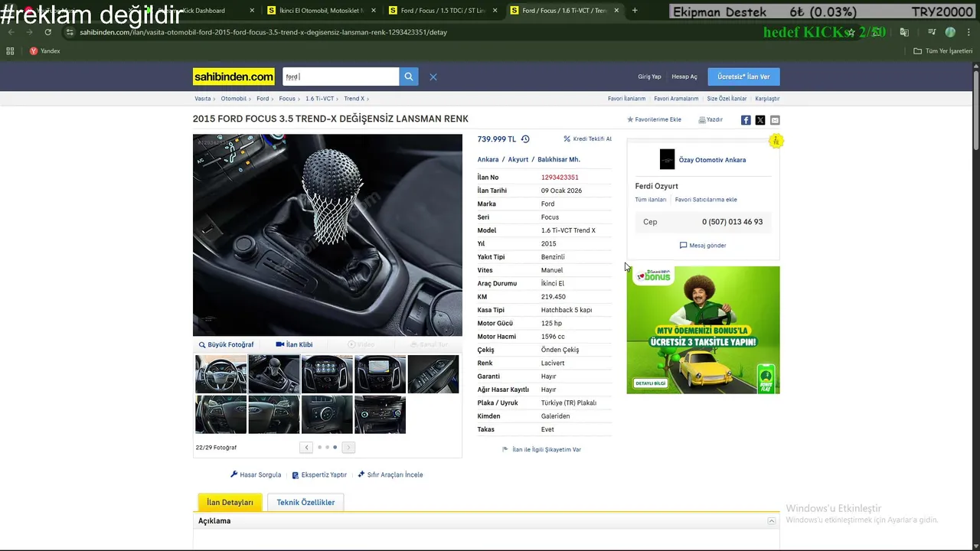The image size is (980, 551).
Task: Open seller's Tüm ilanları link
Action: tap(650, 200)
